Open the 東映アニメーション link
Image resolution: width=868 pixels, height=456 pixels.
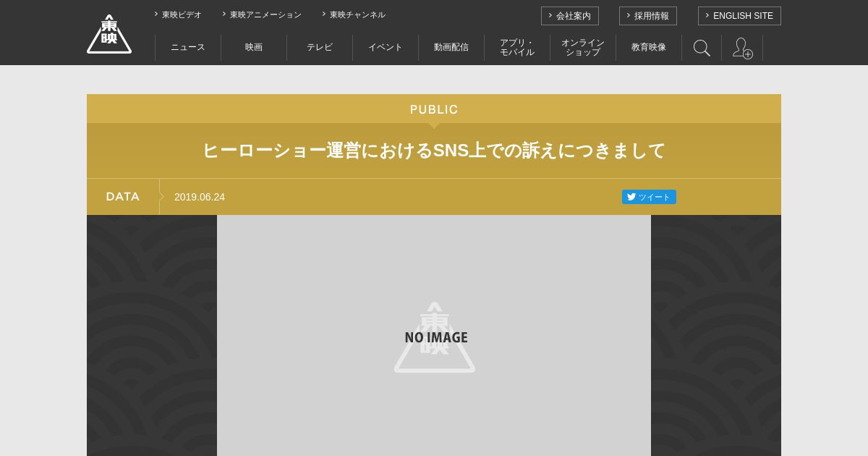point(262,14)
